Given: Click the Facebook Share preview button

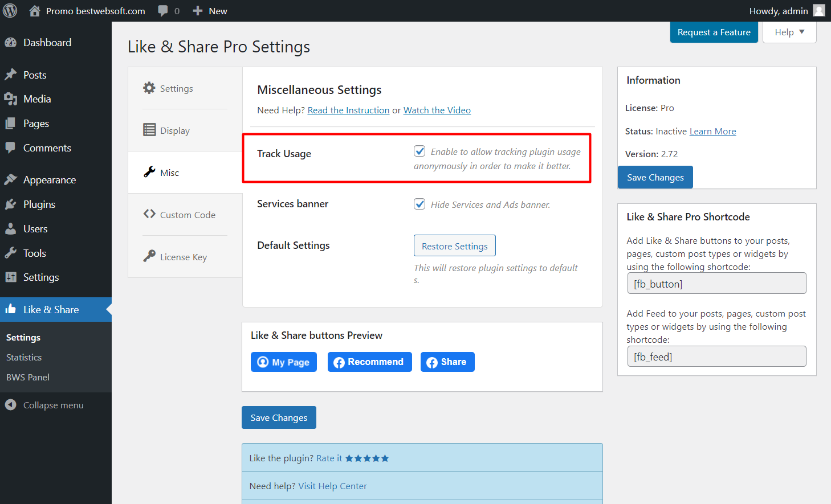Looking at the screenshot, I should pyautogui.click(x=447, y=362).
